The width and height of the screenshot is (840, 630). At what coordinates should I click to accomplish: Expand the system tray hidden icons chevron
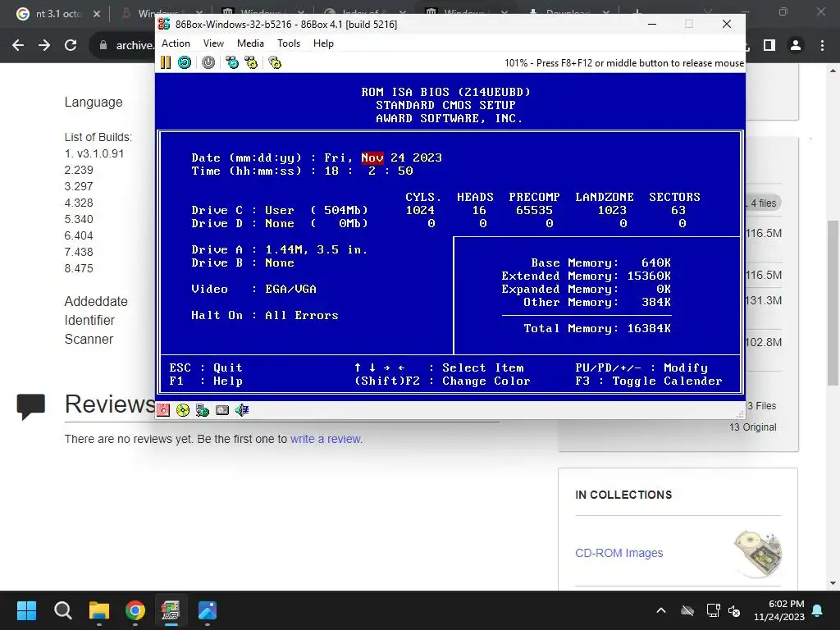click(661, 610)
